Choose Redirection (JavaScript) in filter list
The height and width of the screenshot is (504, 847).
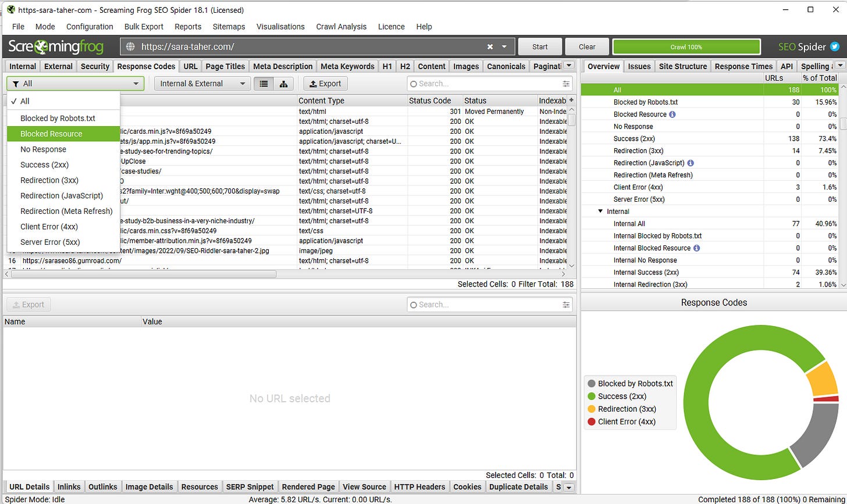(63, 196)
